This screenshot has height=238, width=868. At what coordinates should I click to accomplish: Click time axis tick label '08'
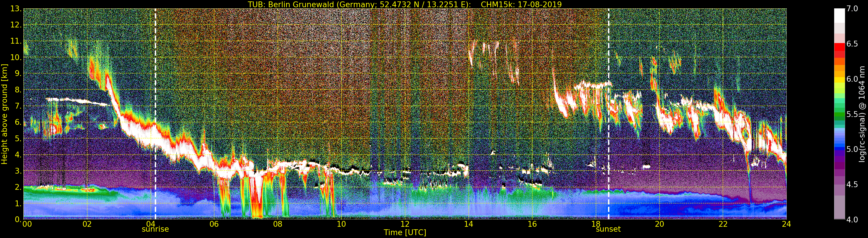click(278, 224)
